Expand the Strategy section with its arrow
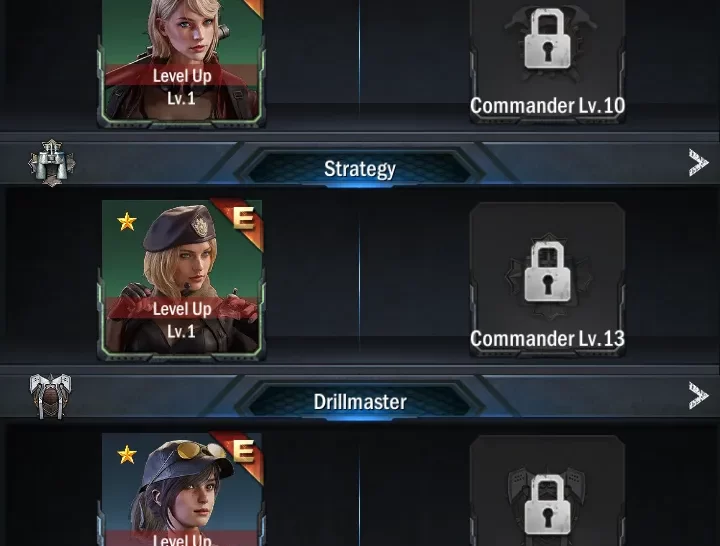 pos(698,163)
